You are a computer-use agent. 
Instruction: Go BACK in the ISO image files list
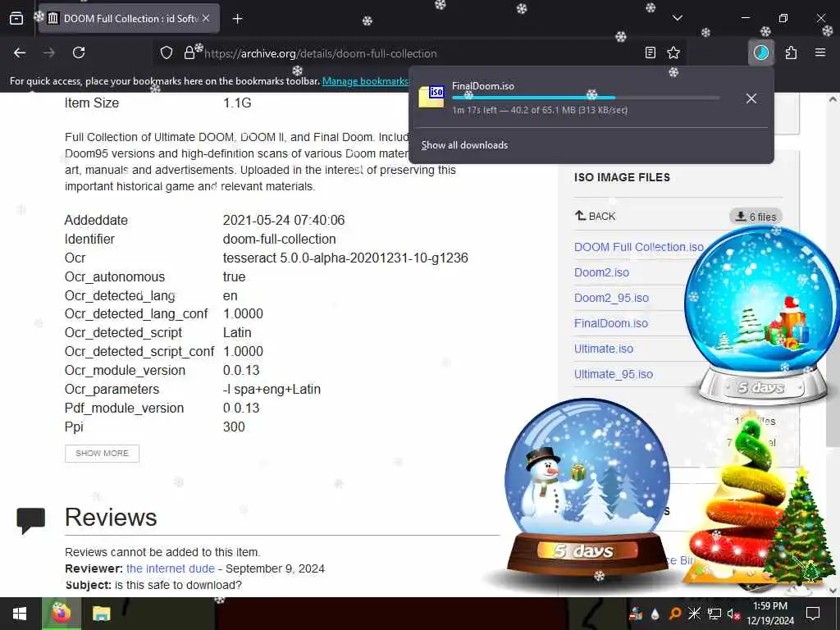click(596, 217)
